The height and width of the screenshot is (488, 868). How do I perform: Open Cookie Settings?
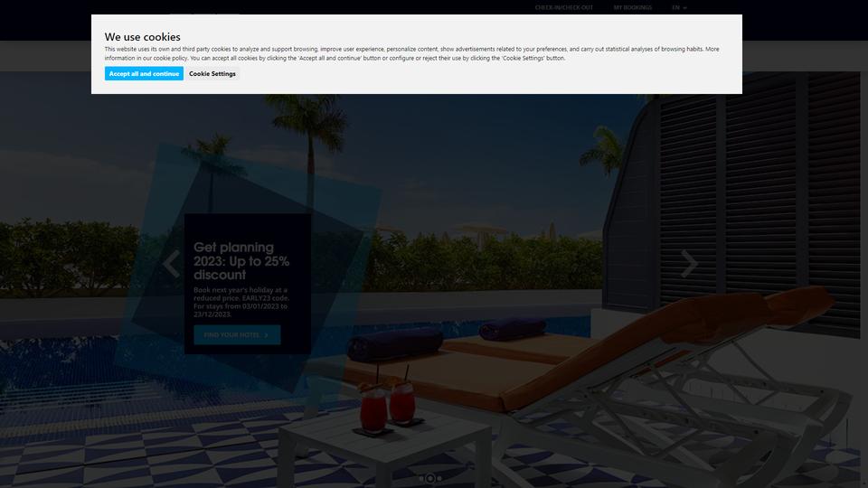pos(212,73)
